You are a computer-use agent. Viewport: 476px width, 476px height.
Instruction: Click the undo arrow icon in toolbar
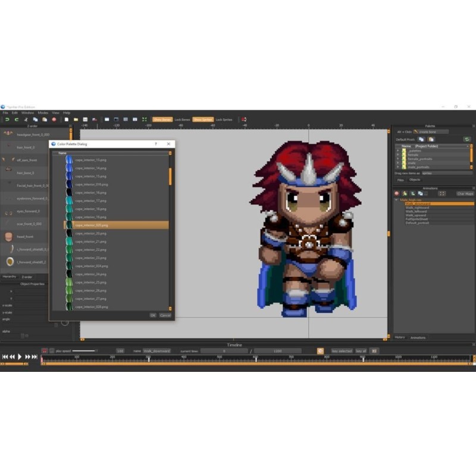(7, 120)
